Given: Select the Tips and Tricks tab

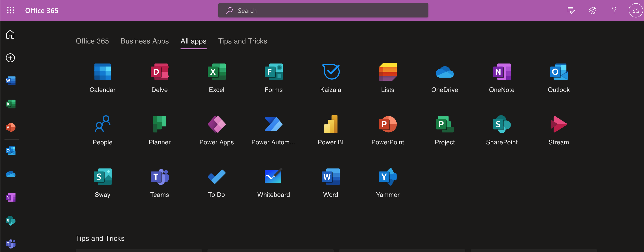Looking at the screenshot, I should [243, 41].
